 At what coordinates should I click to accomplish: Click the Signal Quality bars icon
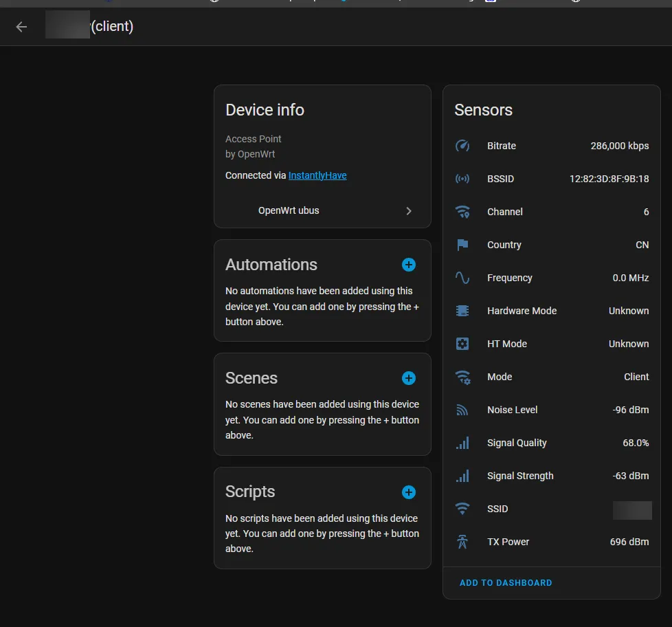click(x=462, y=443)
